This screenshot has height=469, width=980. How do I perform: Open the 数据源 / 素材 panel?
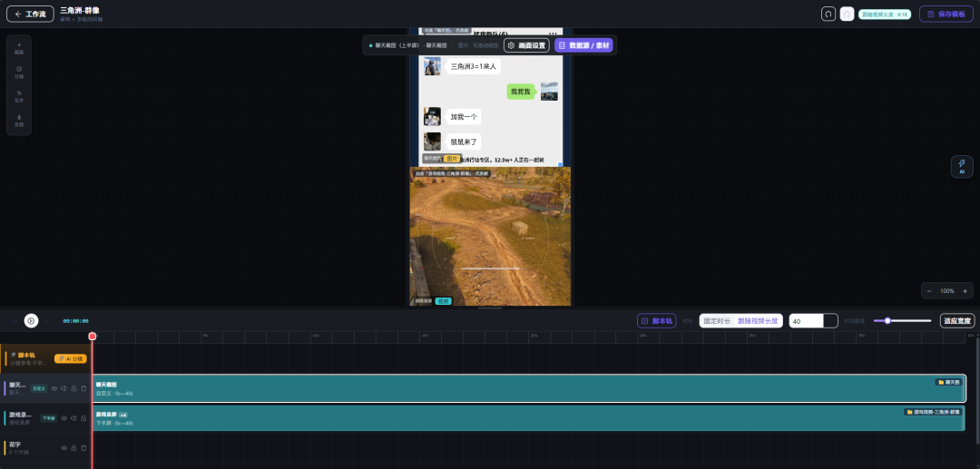(x=583, y=45)
